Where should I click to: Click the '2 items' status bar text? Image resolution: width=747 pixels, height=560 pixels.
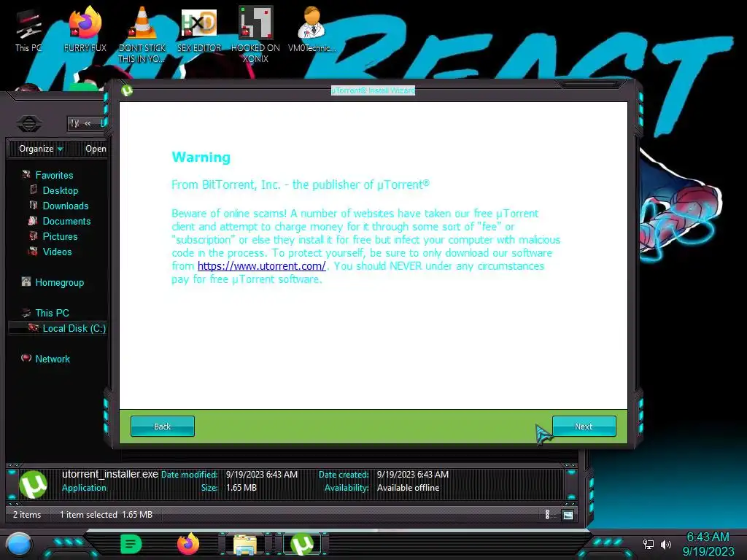(x=27, y=515)
